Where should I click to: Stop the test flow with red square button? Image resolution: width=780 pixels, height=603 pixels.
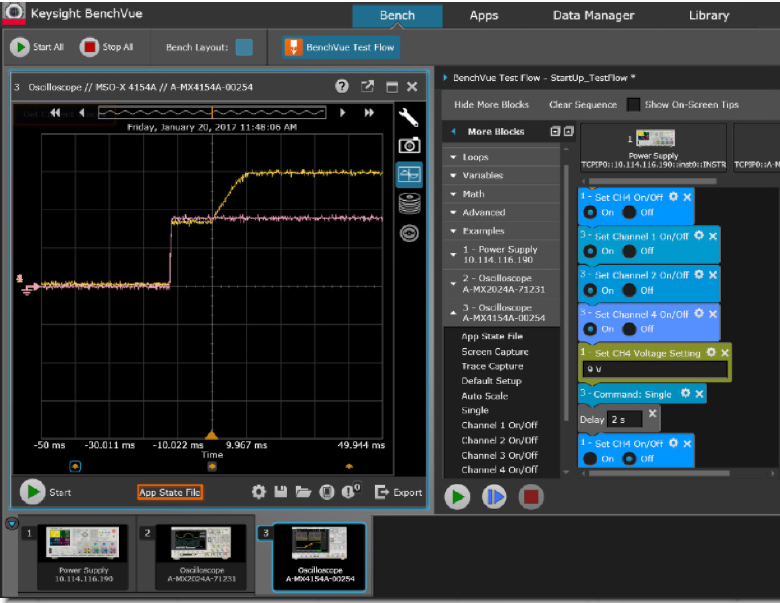tap(531, 497)
